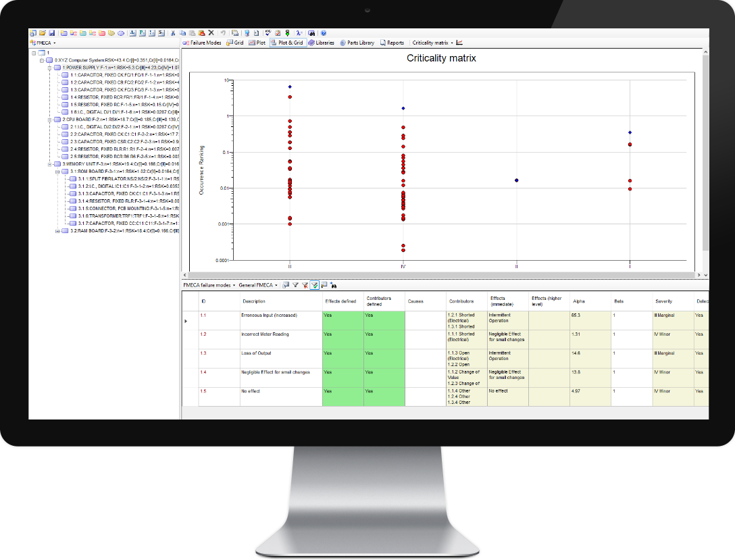This screenshot has height=560, width=735.
Task: Click the Save floppy disk icon
Action: coord(51,32)
